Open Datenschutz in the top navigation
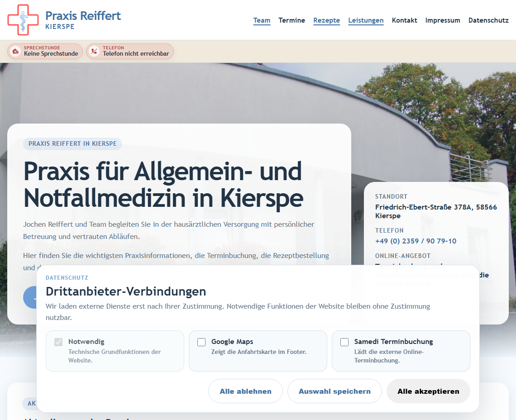Image resolution: width=516 pixels, height=420 pixels. [x=488, y=20]
